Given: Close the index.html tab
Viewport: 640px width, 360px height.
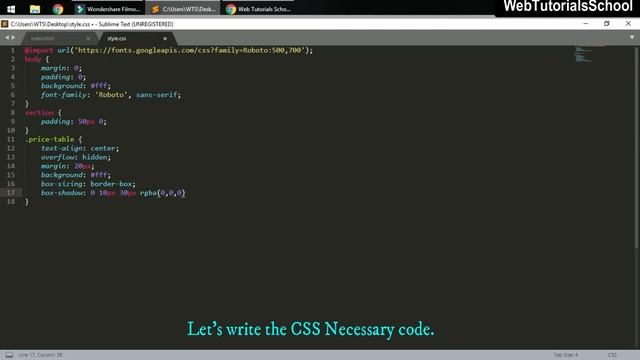Looking at the screenshot, I should [88, 38].
